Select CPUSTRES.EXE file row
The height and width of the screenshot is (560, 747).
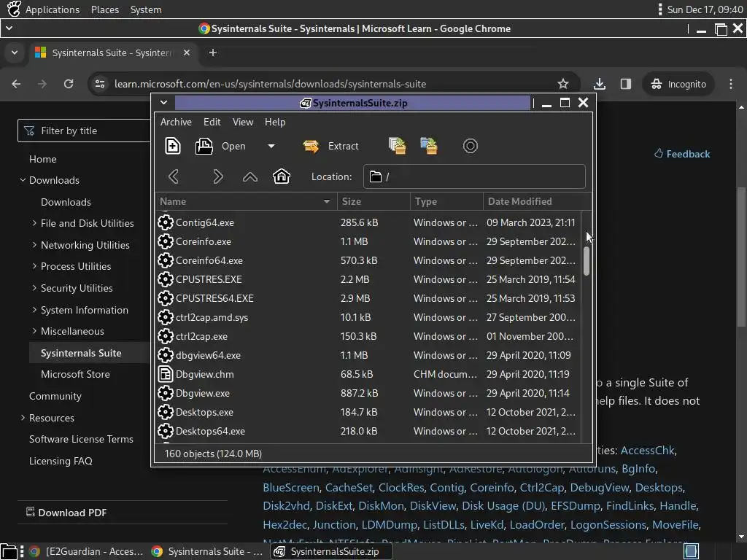point(368,279)
